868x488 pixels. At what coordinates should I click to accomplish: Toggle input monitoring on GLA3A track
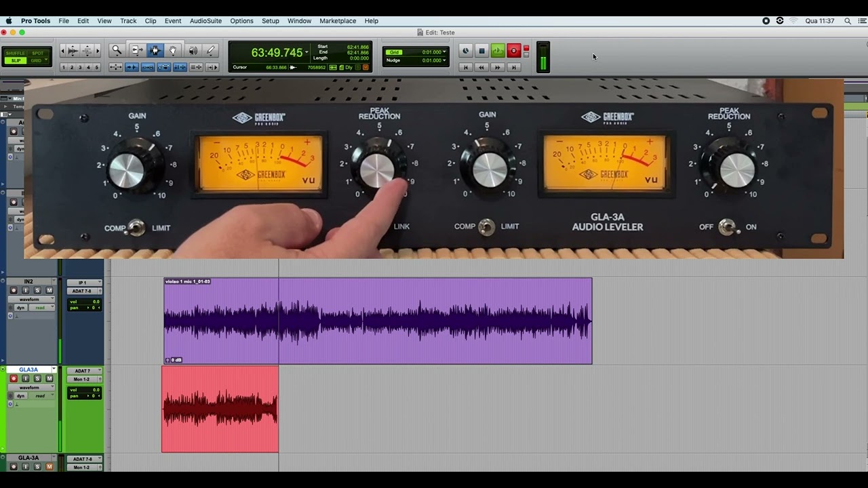coord(26,378)
